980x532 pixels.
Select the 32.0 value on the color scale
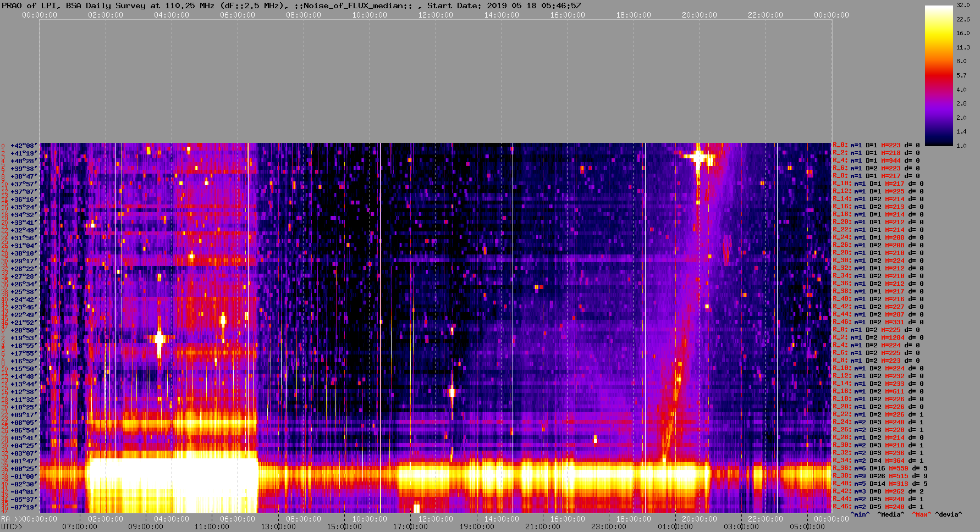click(963, 5)
